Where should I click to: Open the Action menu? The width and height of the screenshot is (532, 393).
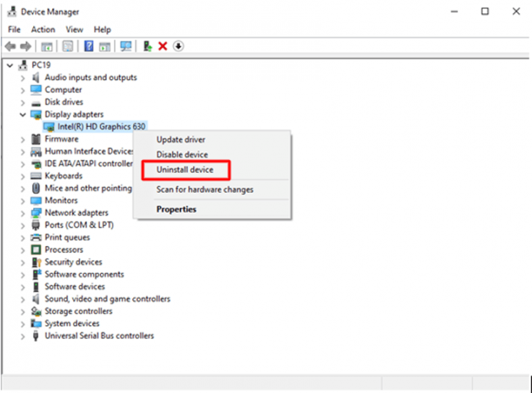click(43, 30)
